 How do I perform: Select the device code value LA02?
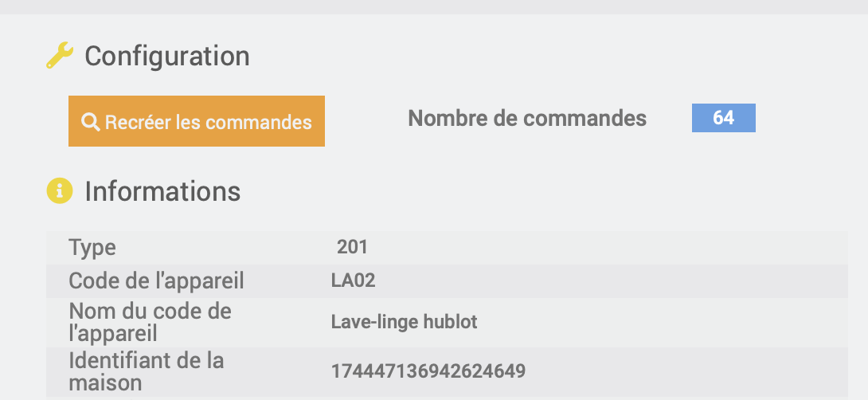click(354, 281)
